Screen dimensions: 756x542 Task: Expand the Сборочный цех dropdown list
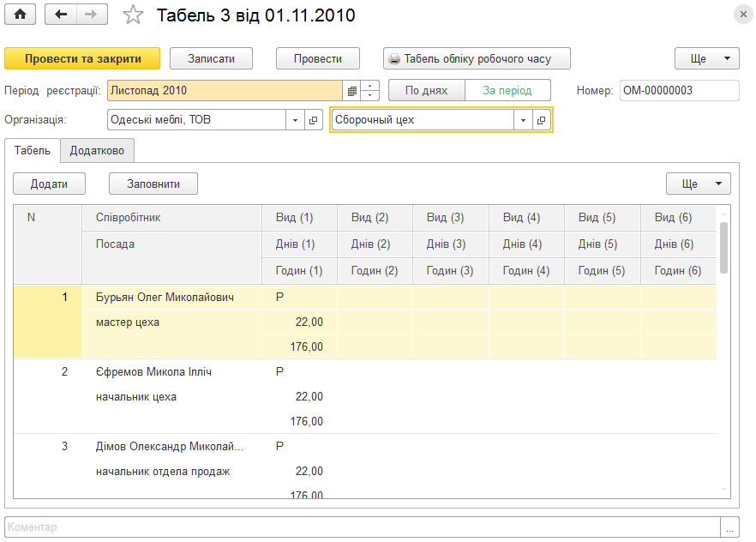click(x=523, y=120)
